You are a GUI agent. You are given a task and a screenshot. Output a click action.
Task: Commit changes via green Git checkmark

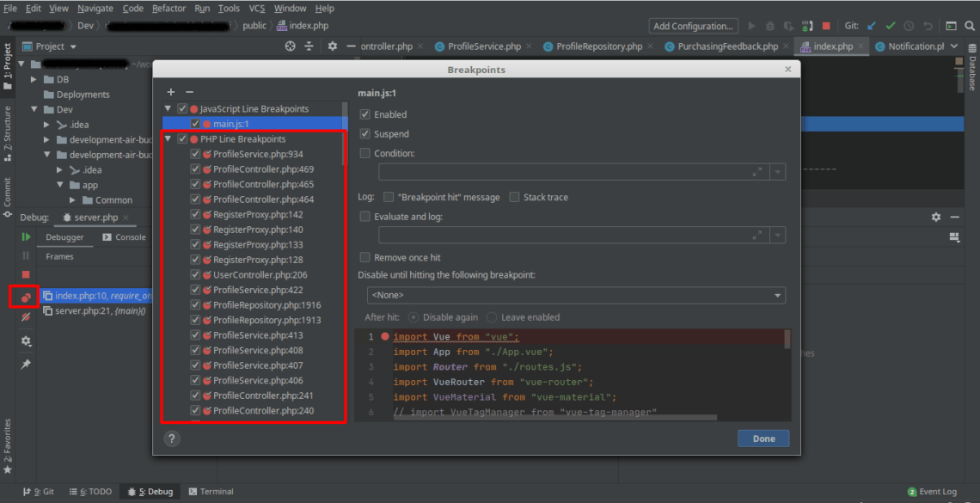(x=890, y=26)
